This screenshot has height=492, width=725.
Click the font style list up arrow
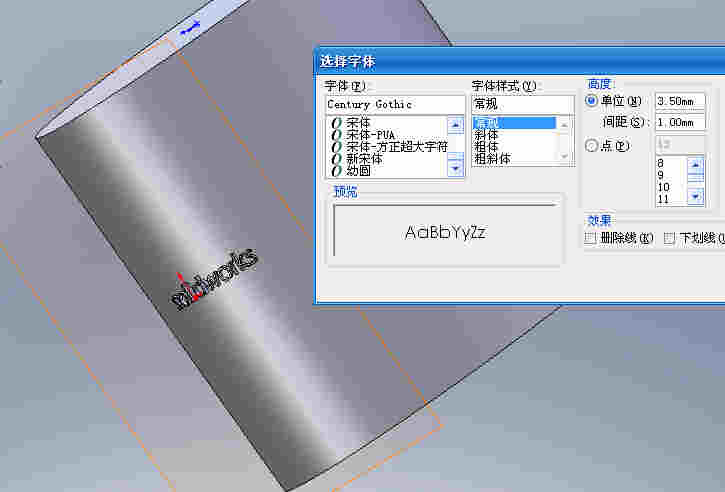point(564,124)
